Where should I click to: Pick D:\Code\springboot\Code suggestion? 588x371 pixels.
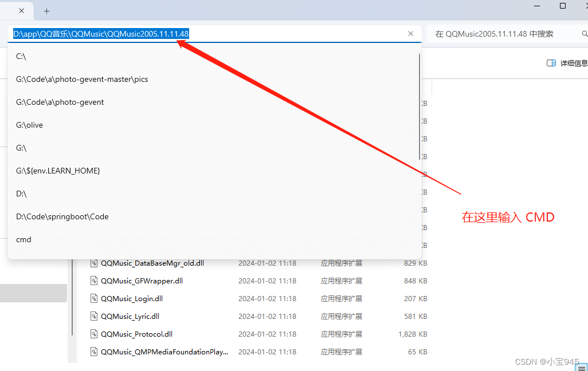click(214, 216)
